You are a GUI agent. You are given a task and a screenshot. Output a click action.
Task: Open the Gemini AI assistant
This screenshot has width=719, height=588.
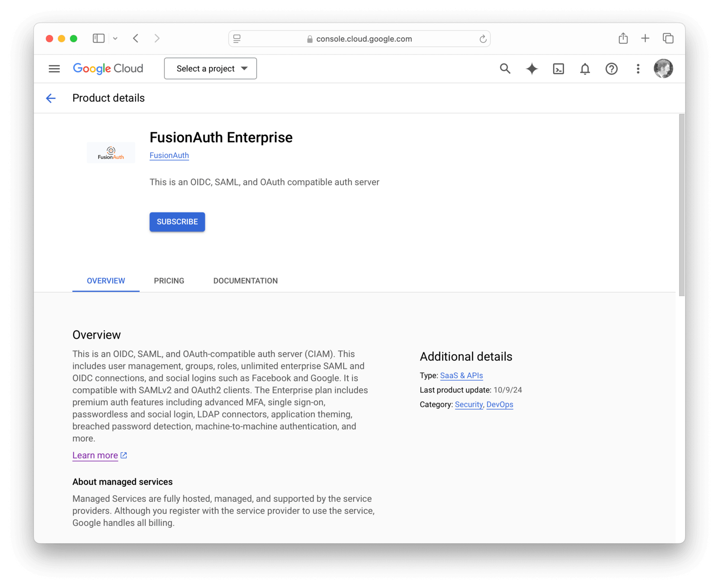point(531,69)
